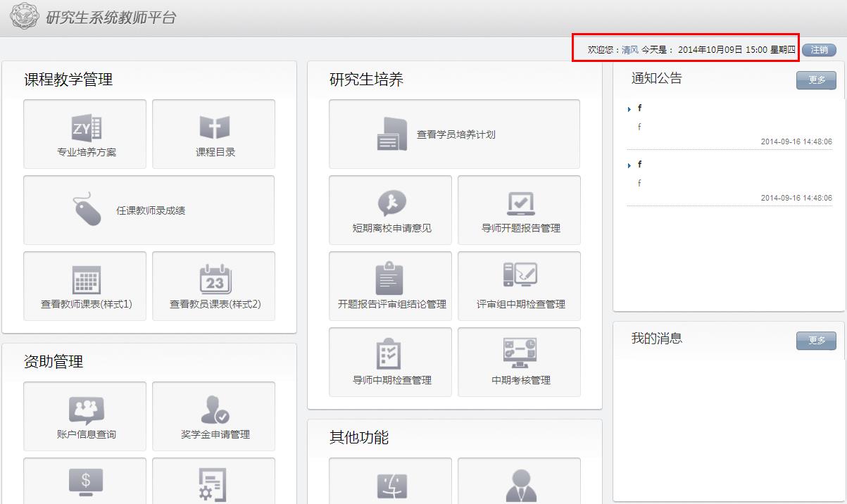Open 开题报告评审组结论管理 clipboard icon
Viewport: 847px width, 504px height.
389,279
